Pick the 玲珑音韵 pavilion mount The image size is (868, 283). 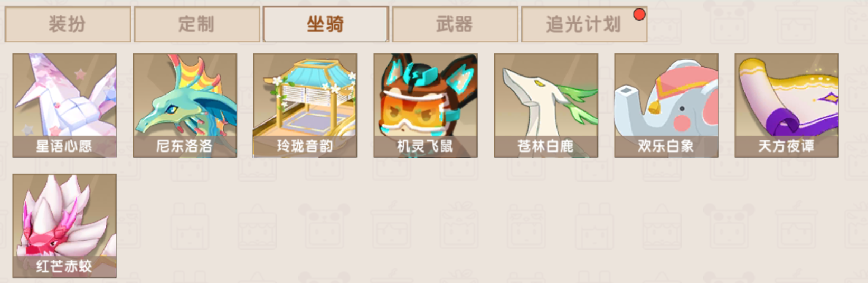(305, 105)
